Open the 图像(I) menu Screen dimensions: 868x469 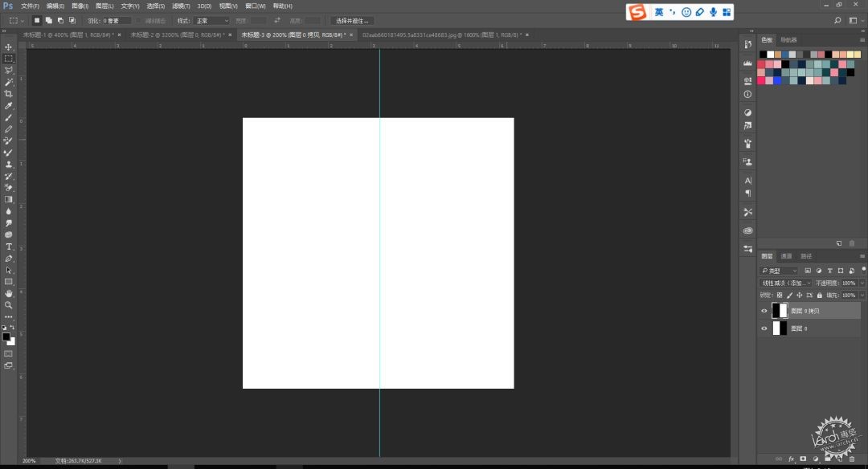pos(80,6)
